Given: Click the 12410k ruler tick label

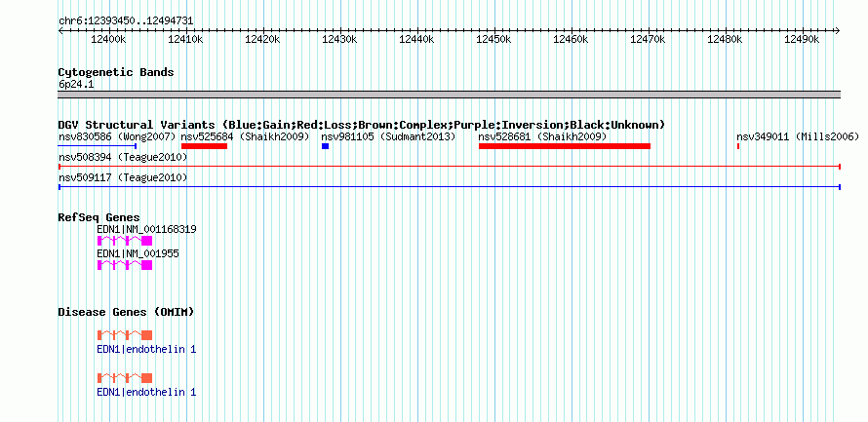Looking at the screenshot, I should tap(186, 39).
